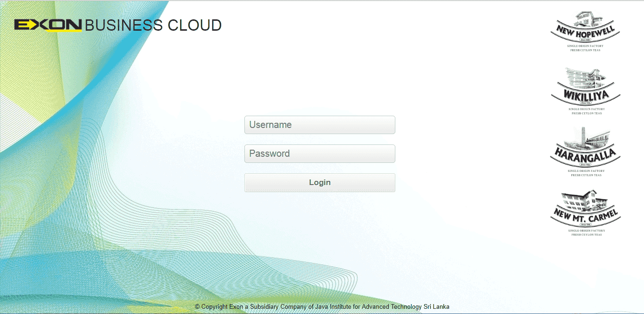Choose the Harangalla factory logo
This screenshot has width=644, height=314.
pyautogui.click(x=585, y=152)
